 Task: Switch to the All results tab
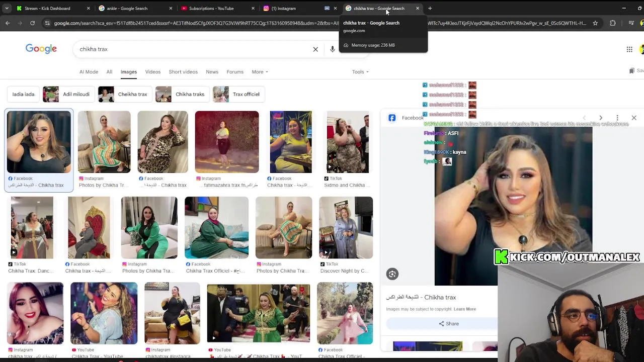click(x=109, y=72)
